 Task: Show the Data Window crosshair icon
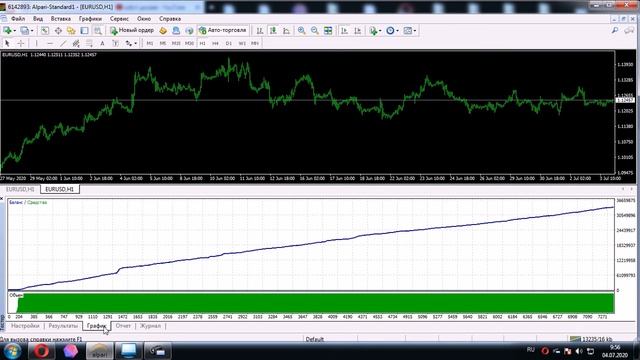pos(58,31)
